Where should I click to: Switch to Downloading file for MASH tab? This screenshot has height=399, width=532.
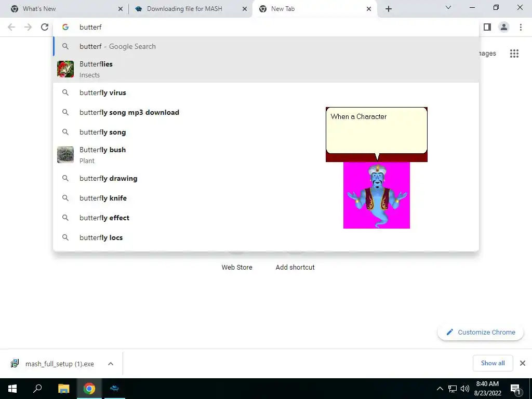(190, 9)
